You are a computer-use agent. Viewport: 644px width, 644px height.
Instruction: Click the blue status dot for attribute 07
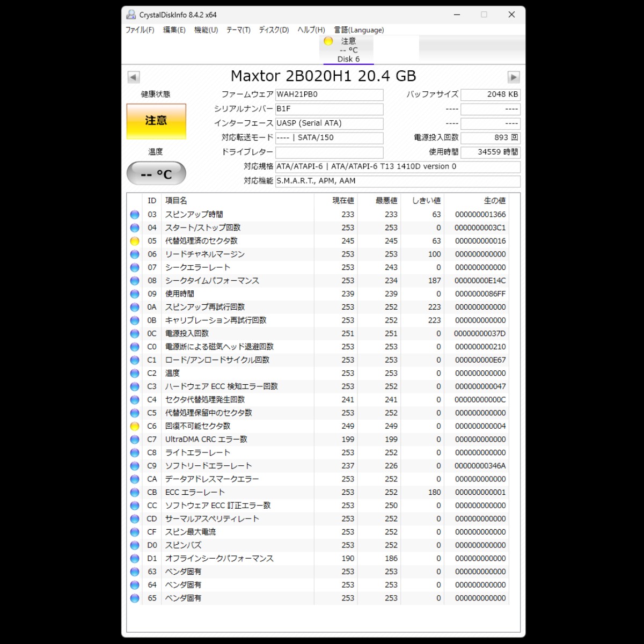[x=135, y=267]
